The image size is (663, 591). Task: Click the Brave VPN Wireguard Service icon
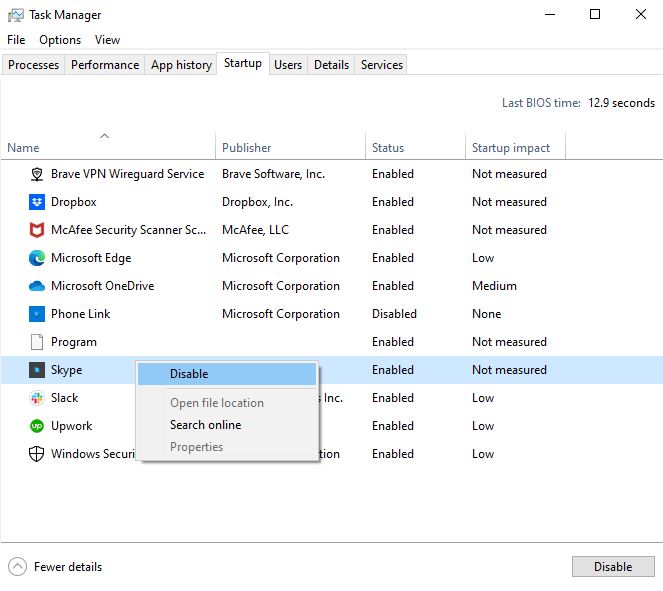tap(37, 174)
